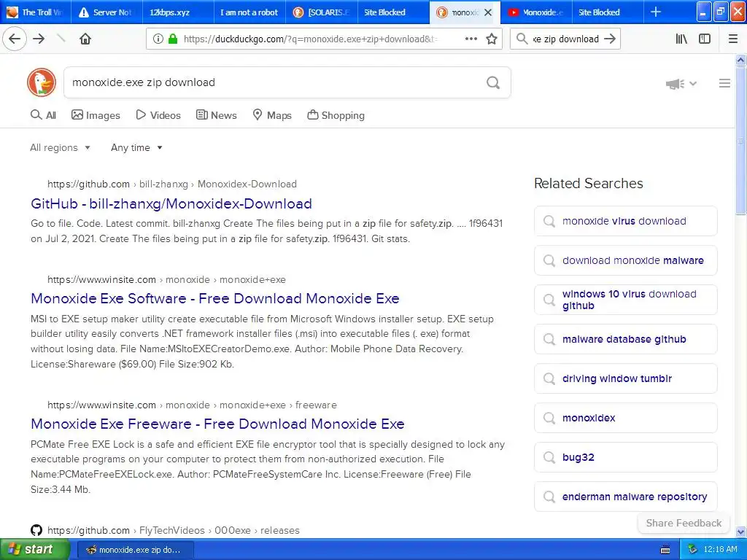Viewport: 747px width, 560px height.
Task: Click the system tray network icon
Action: [x=693, y=550]
